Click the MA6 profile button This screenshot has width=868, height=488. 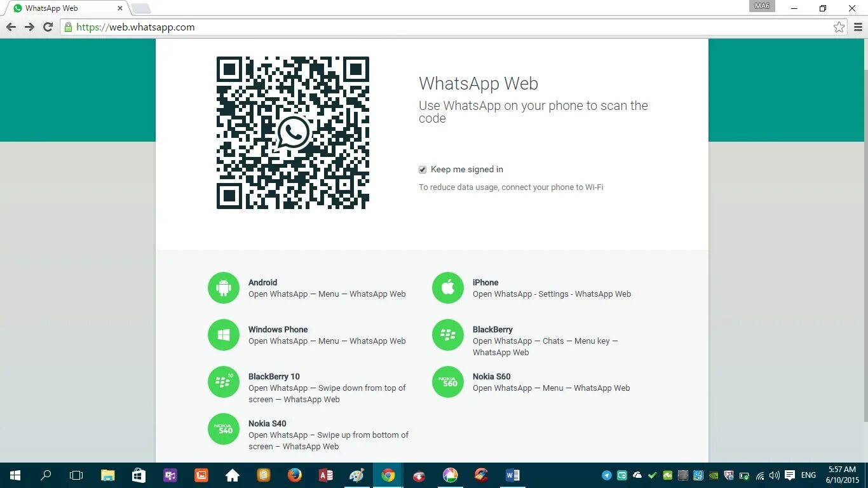pyautogui.click(x=762, y=6)
